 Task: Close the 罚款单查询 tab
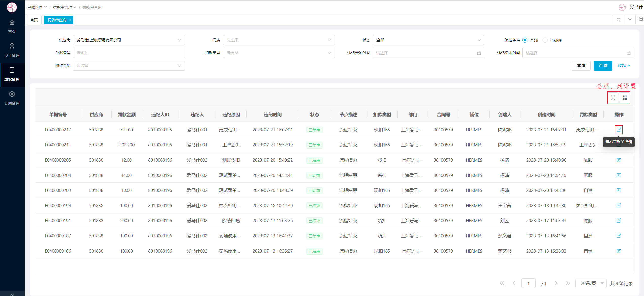point(70,20)
